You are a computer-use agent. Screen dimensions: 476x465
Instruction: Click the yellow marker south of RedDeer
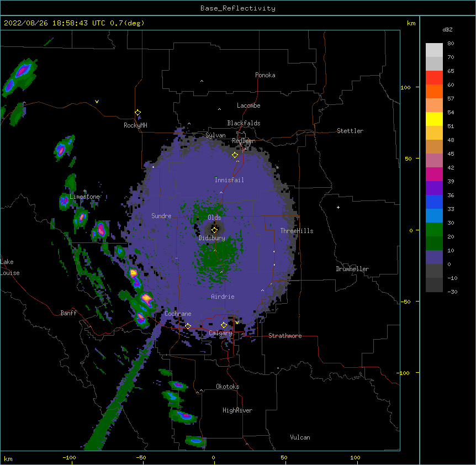point(235,155)
